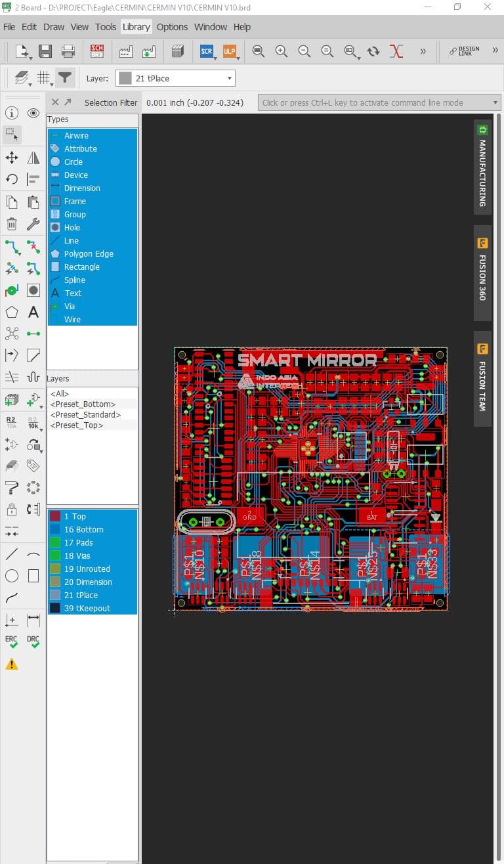The image size is (504, 864).
Task: Select the Hole tool
Action: point(33,290)
